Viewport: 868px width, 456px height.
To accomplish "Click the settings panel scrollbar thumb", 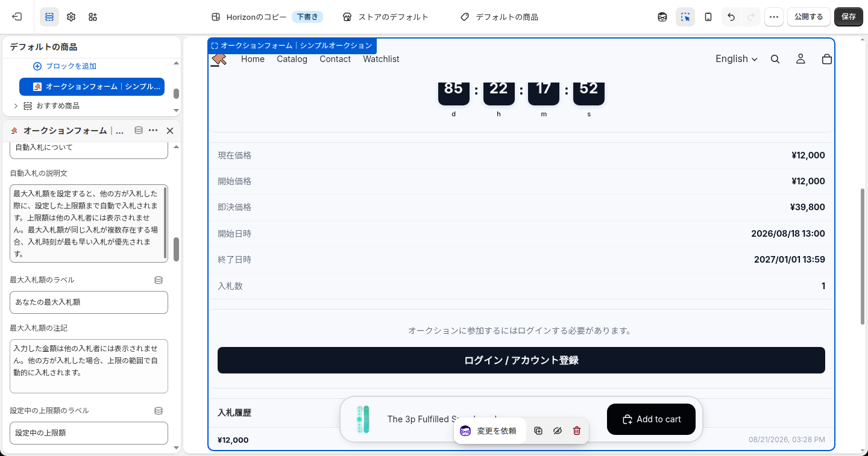I will tap(176, 249).
